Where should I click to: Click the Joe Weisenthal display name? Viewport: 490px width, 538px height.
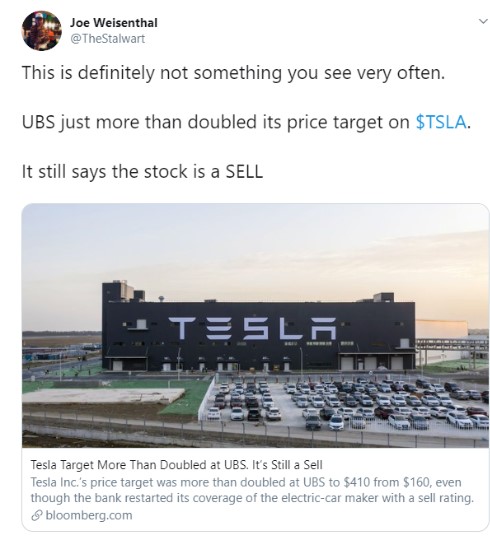[114, 23]
